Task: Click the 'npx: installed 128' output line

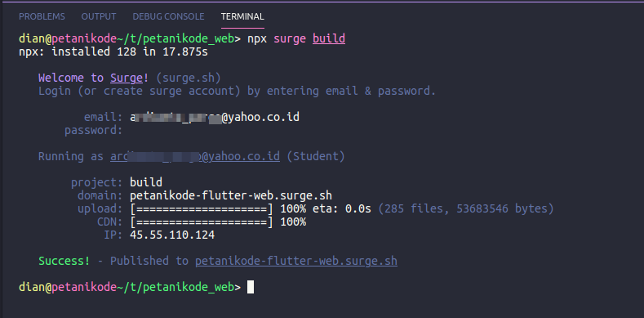Action: (113, 52)
